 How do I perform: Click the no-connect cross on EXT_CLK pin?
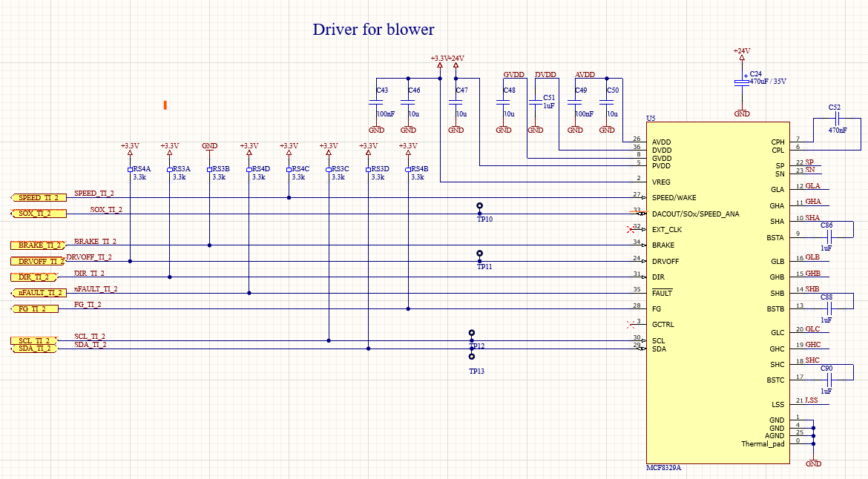pos(630,229)
